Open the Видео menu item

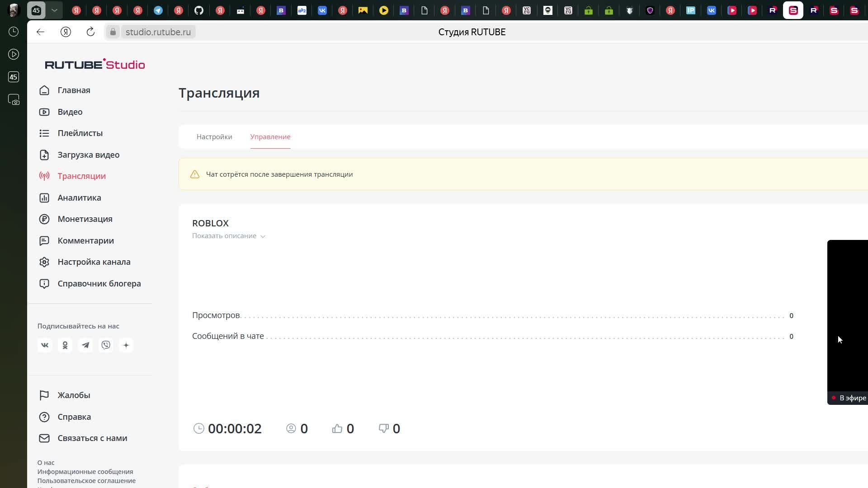tap(70, 112)
